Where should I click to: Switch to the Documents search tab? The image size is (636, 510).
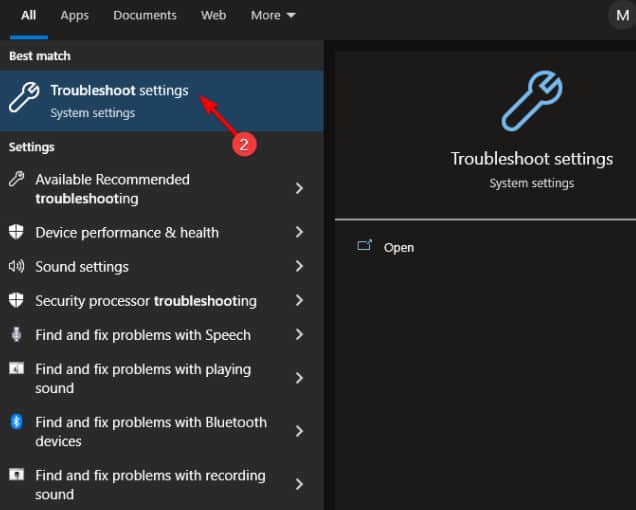145,15
